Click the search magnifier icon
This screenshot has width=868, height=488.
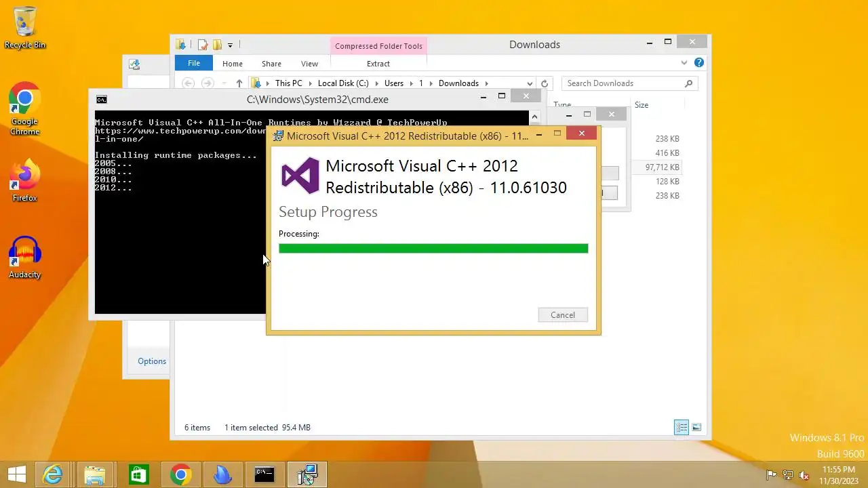[688, 83]
